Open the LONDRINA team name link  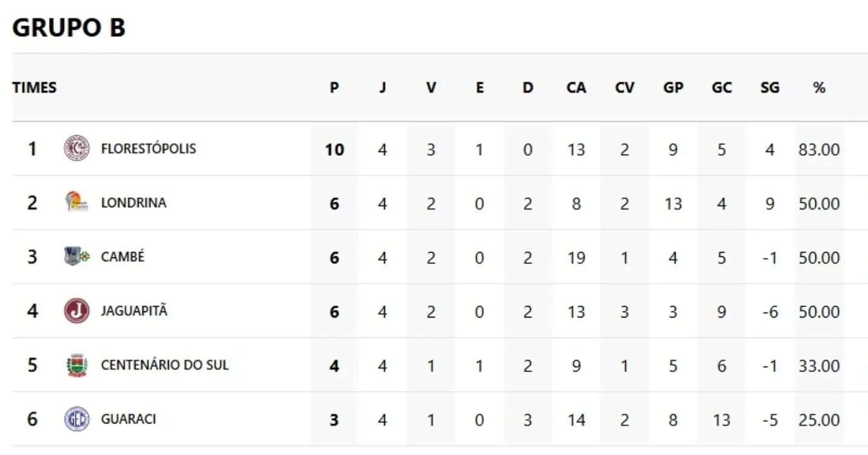tap(133, 203)
